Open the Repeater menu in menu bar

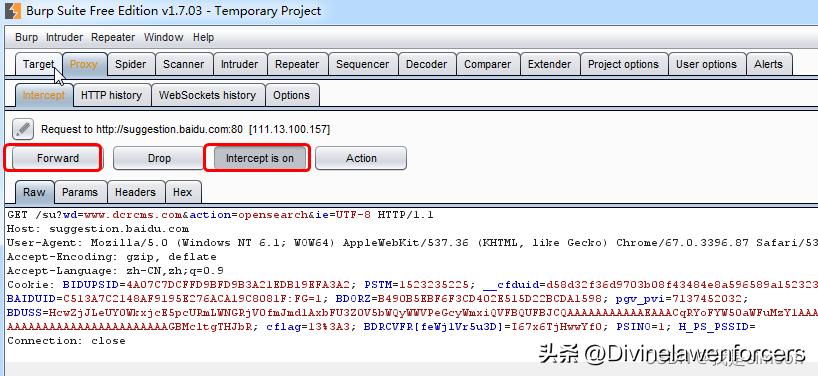point(113,38)
